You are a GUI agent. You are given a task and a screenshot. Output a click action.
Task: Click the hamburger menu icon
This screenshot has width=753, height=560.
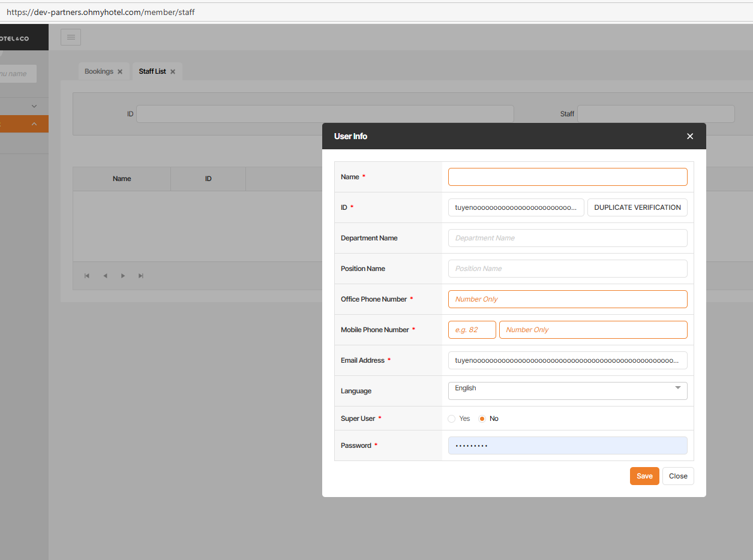pos(71,37)
